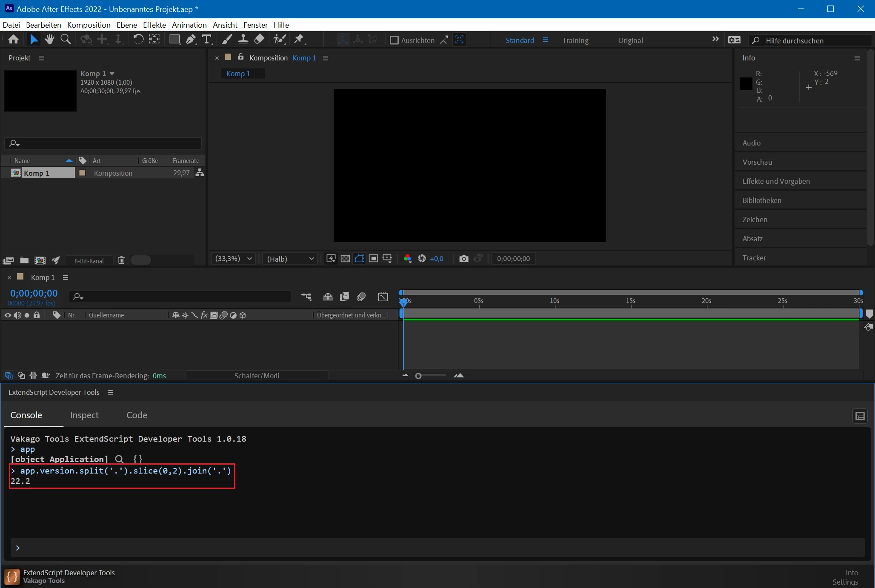Expand workspace overflow double chevron

tap(715, 39)
